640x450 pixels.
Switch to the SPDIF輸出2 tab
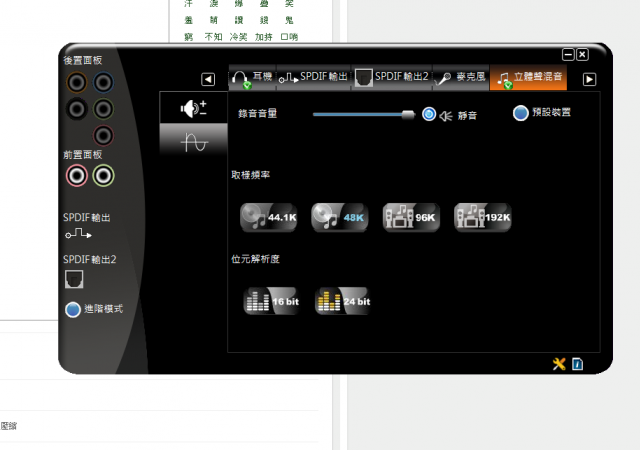pos(392,78)
